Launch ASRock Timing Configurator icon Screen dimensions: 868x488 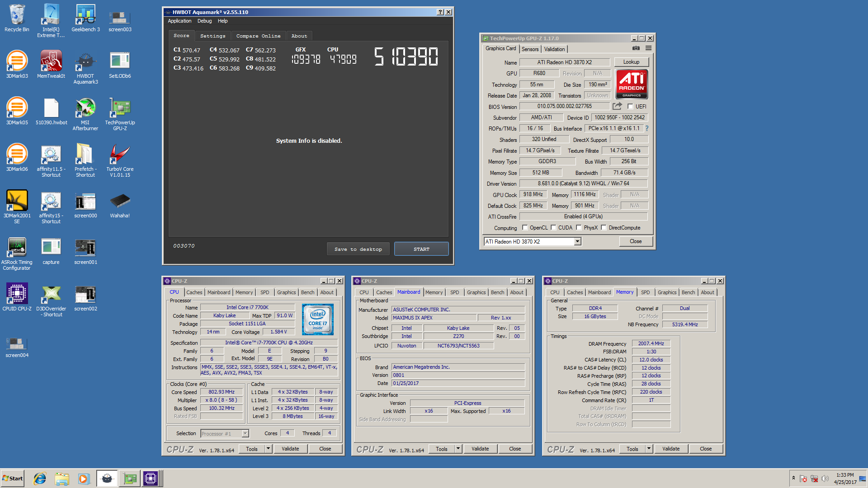point(17,253)
